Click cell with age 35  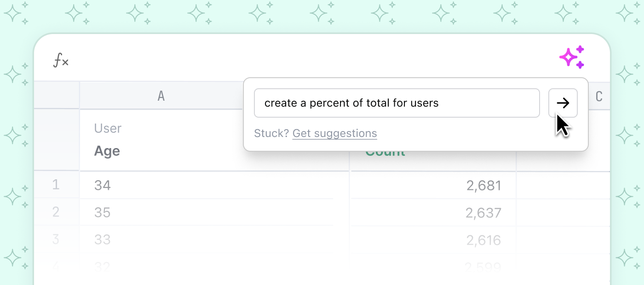184,212
